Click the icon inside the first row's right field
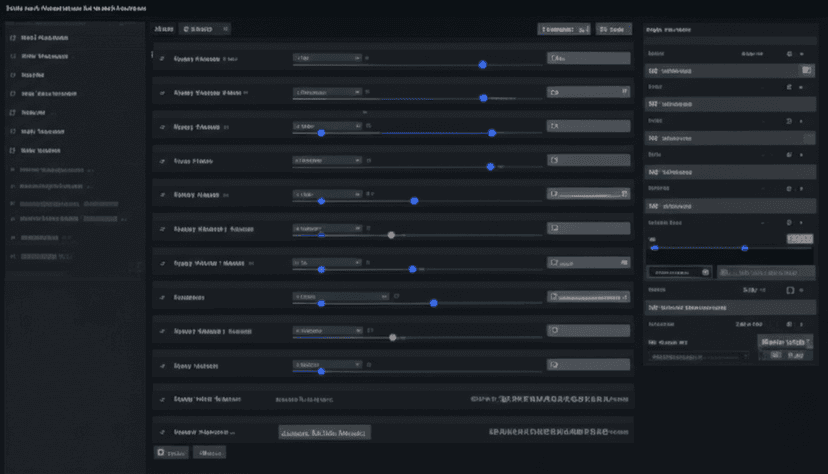 click(x=553, y=59)
